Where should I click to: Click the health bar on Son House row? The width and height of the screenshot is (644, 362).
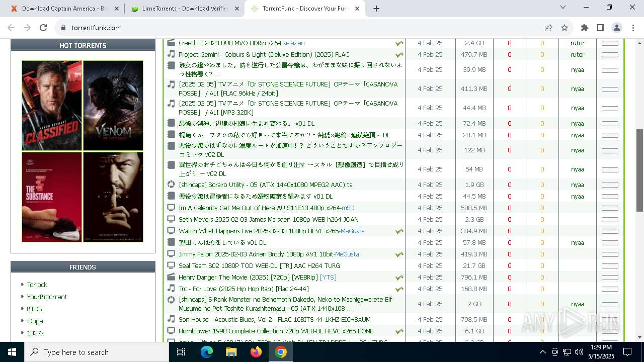click(x=610, y=320)
